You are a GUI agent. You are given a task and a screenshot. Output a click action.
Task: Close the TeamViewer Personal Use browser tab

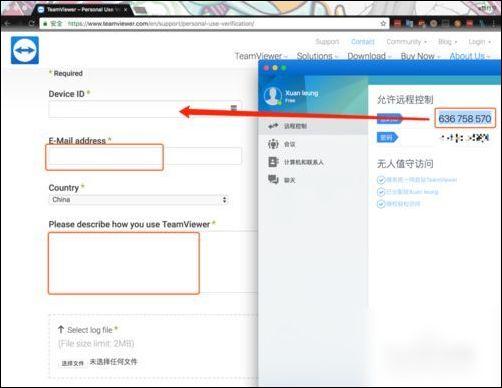126,10
